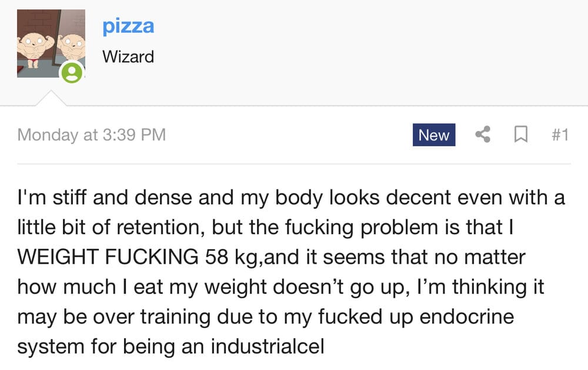Click the speech pointer below avatar

pos(51,98)
